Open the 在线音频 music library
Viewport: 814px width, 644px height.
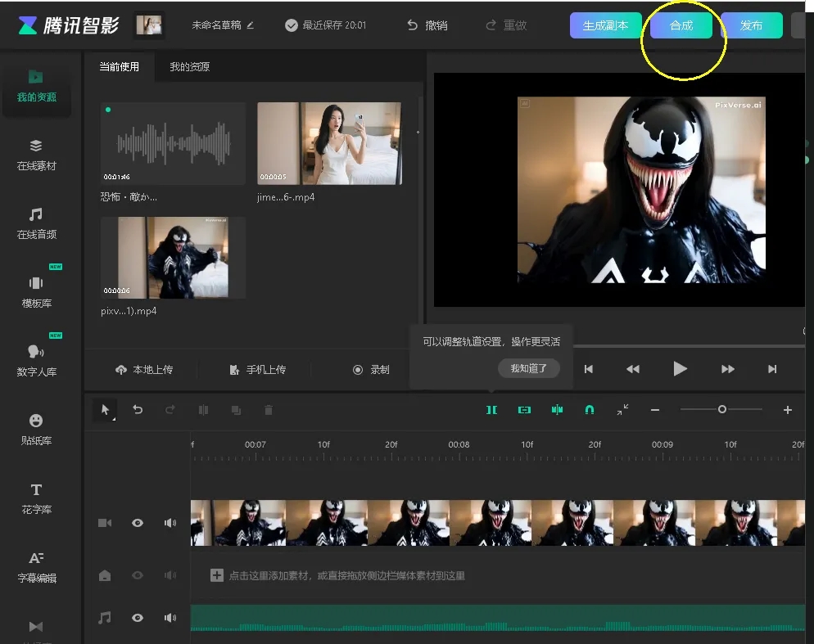pos(36,223)
